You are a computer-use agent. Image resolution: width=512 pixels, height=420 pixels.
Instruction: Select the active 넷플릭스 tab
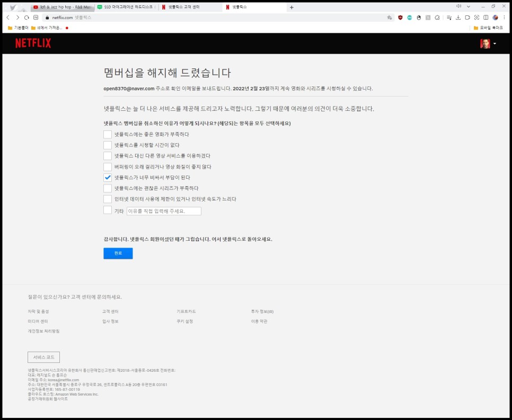[255, 7]
